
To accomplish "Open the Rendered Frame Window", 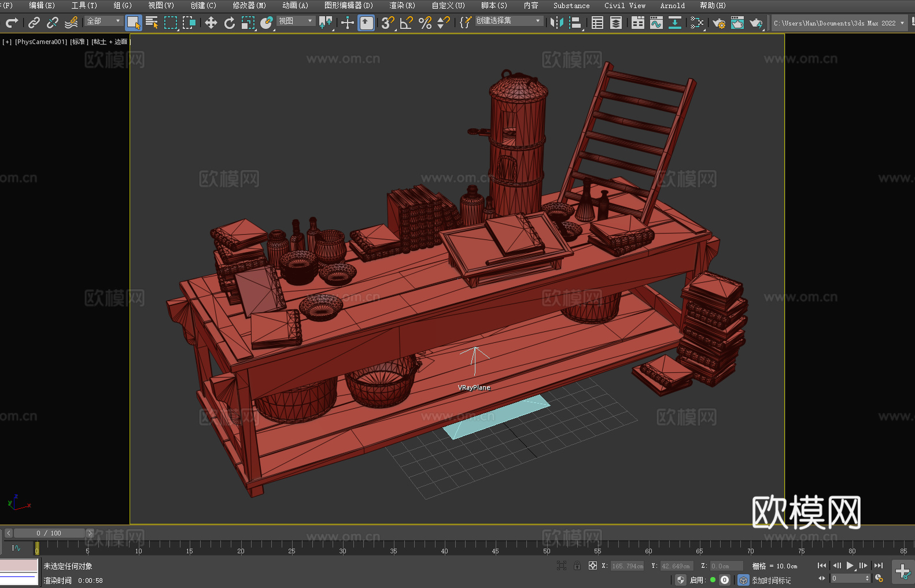I will tap(737, 23).
